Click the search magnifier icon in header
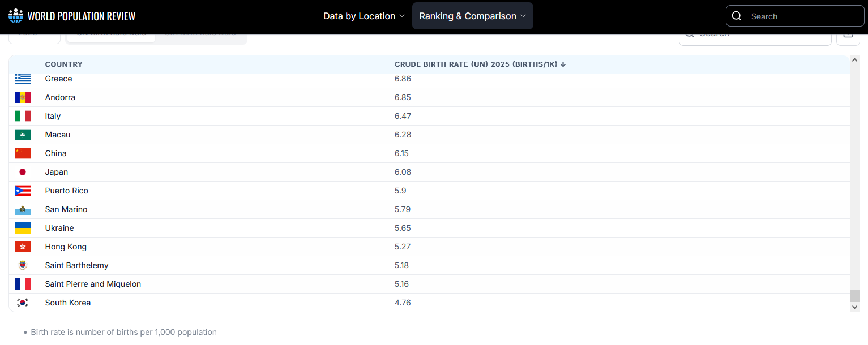Image resolution: width=868 pixels, height=345 pixels. pyautogui.click(x=737, y=16)
